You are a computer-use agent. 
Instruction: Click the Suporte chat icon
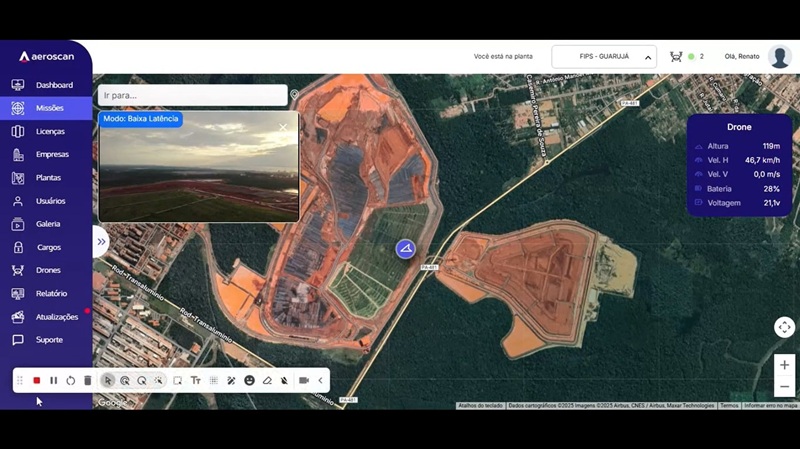18,340
